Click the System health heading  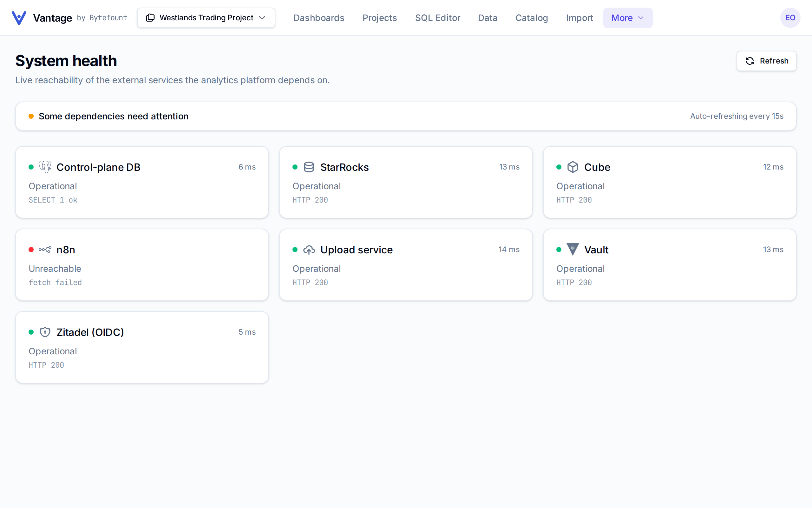pos(66,61)
